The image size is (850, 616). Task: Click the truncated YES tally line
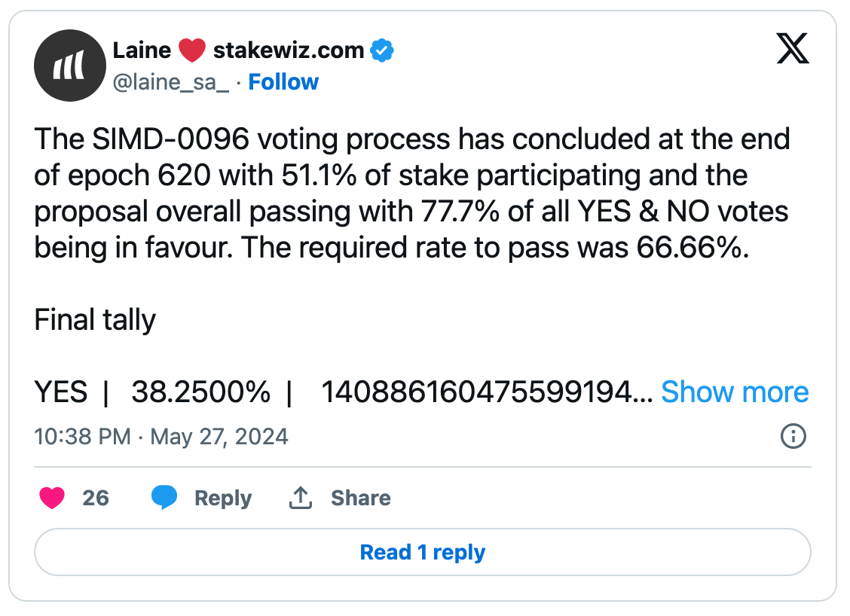tap(343, 392)
